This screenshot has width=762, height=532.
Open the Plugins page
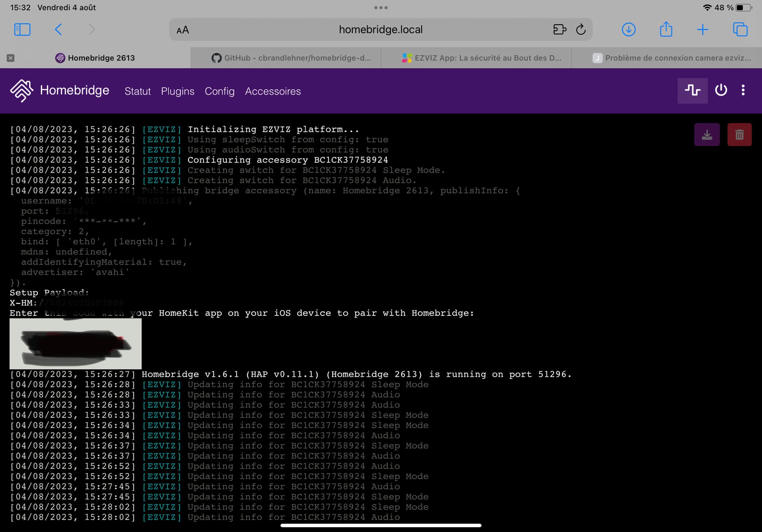(178, 91)
